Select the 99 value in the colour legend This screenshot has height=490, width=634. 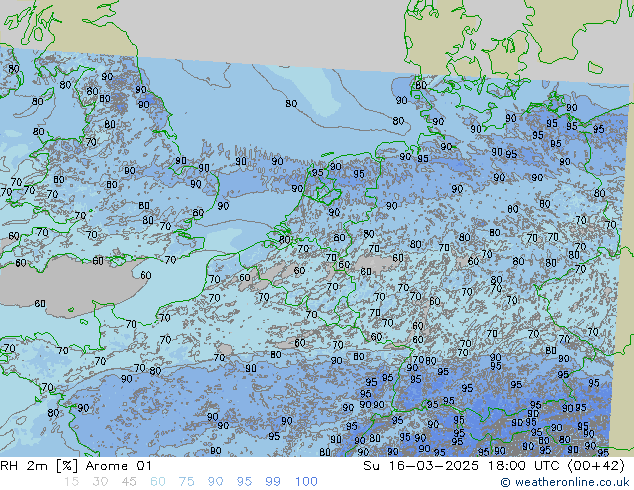tap(273, 482)
